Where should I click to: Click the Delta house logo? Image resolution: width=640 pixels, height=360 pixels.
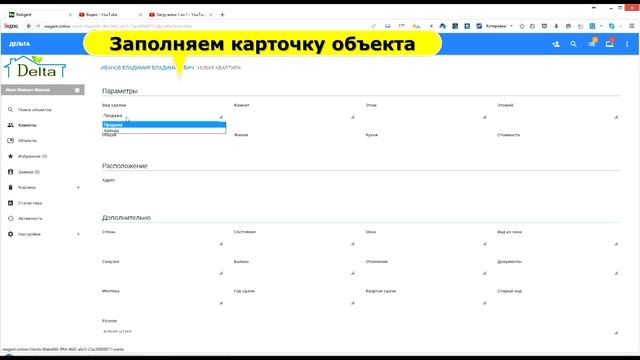(x=35, y=67)
